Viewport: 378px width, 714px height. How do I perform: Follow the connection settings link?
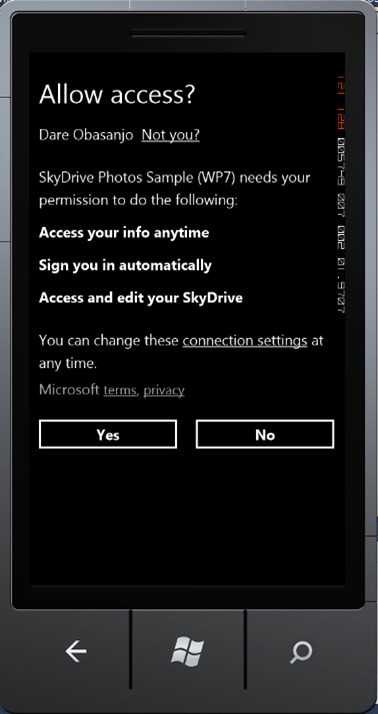point(245,341)
